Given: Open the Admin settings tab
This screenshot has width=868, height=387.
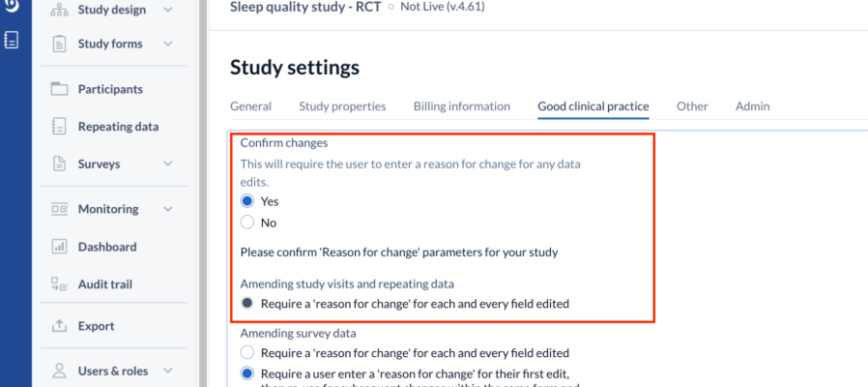Looking at the screenshot, I should pyautogui.click(x=752, y=106).
